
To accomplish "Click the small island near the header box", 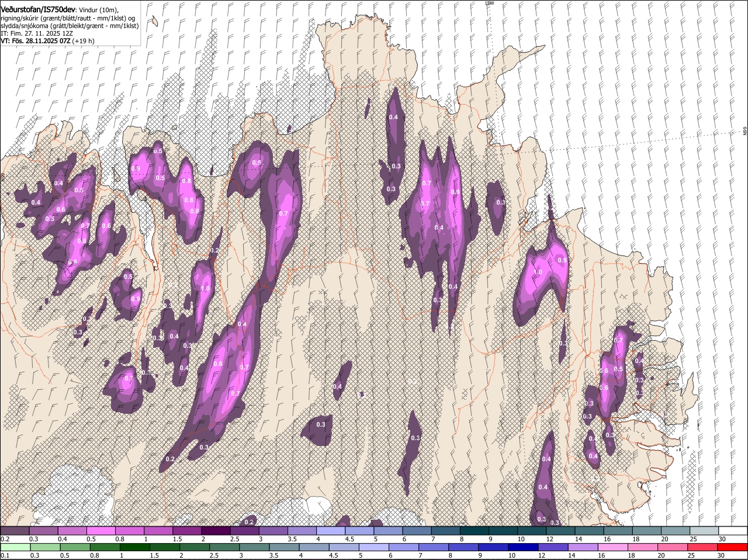I will (154, 21).
